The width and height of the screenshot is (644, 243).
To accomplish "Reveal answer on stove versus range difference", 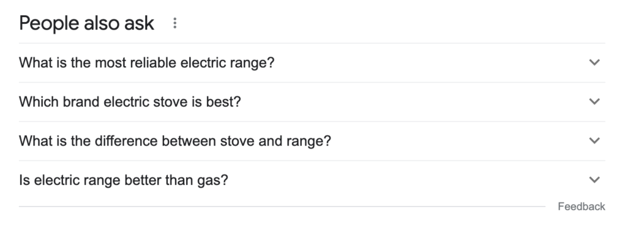I will [x=312, y=140].
